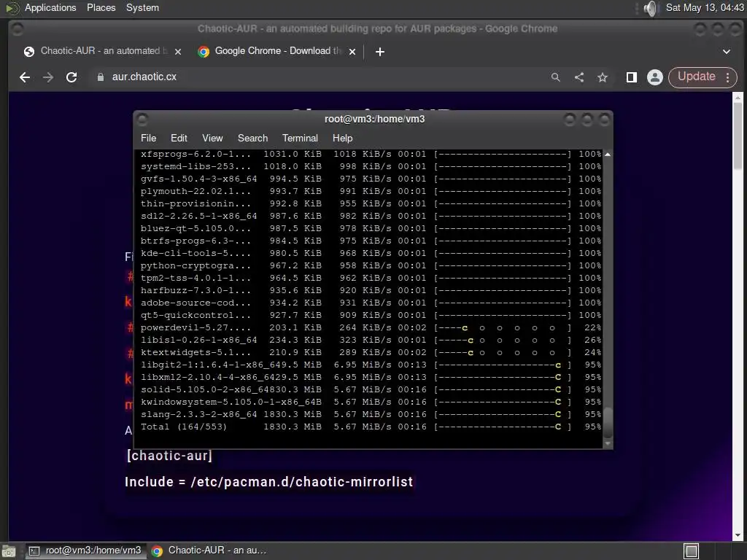The image size is (747, 560).
Task: Click the gvfs-1.50.4-3-x86_64 row
Action: point(371,179)
